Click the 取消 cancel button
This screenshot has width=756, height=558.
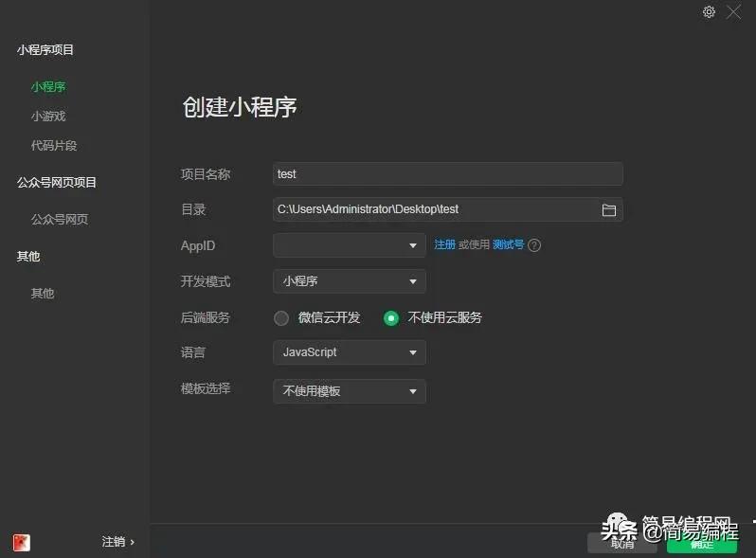(x=622, y=544)
